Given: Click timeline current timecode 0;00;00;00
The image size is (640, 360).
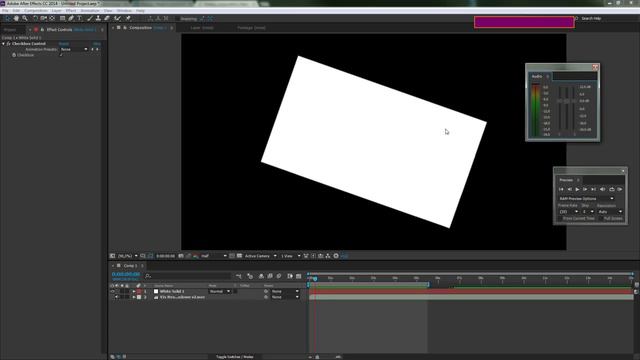Looking at the screenshot, I should 126,274.
